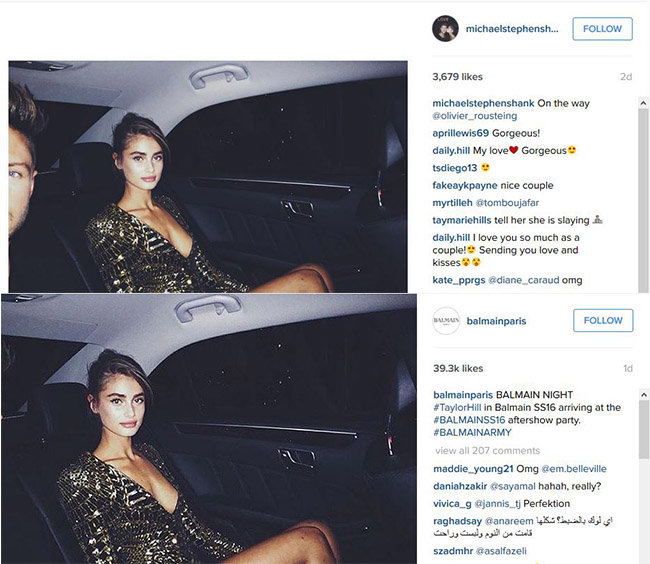The width and height of the screenshot is (650, 564).
Task: Expand view all 207 comments
Action: [488, 450]
